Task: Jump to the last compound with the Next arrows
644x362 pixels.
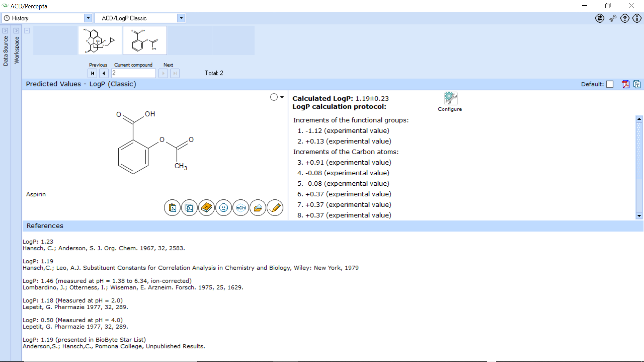Action: tap(174, 73)
